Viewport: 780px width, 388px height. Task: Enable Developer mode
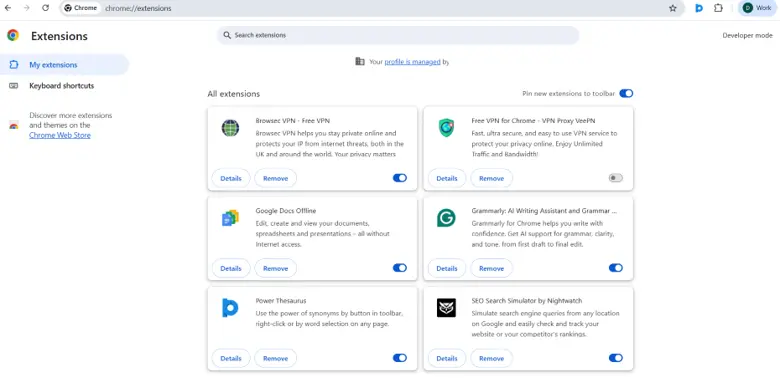(747, 35)
